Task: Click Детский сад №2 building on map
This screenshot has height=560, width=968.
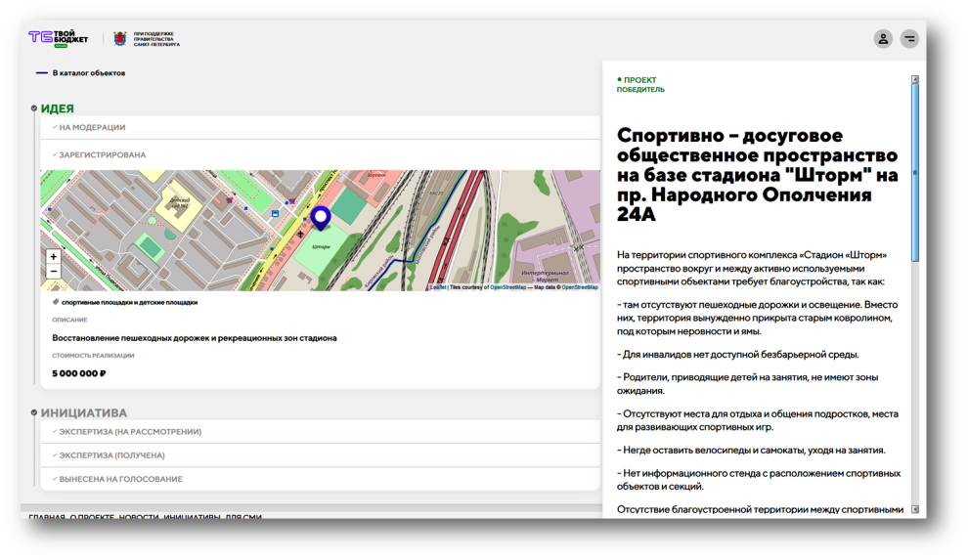Action: tap(180, 203)
